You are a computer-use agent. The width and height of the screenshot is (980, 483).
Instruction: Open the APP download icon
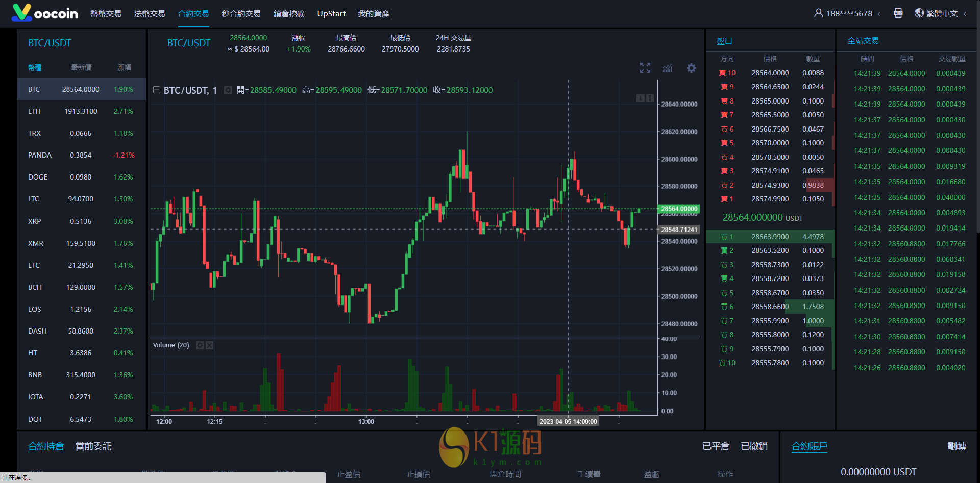898,13
